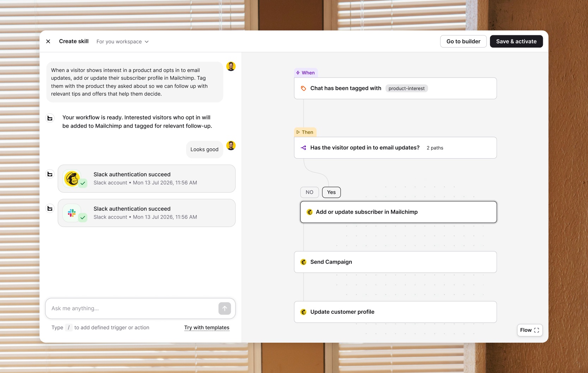588x373 pixels.
Task: Click the green checkmark on the Slack logo
Action: point(83,218)
